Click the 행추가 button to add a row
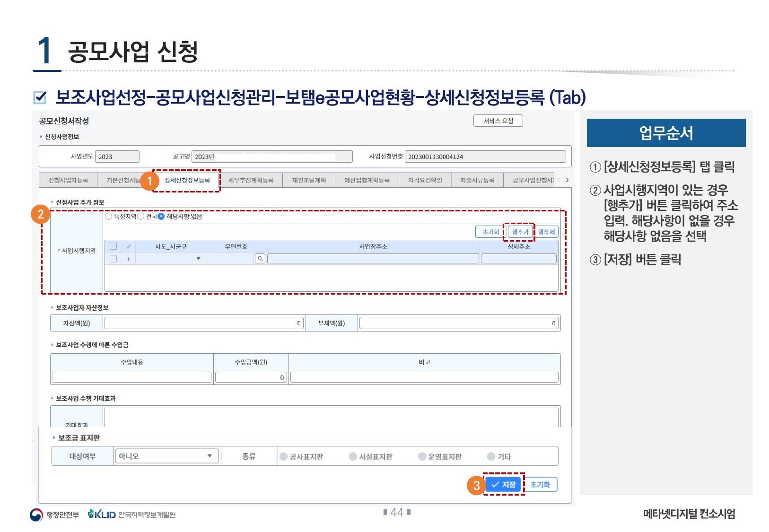769x532 pixels. (x=520, y=232)
